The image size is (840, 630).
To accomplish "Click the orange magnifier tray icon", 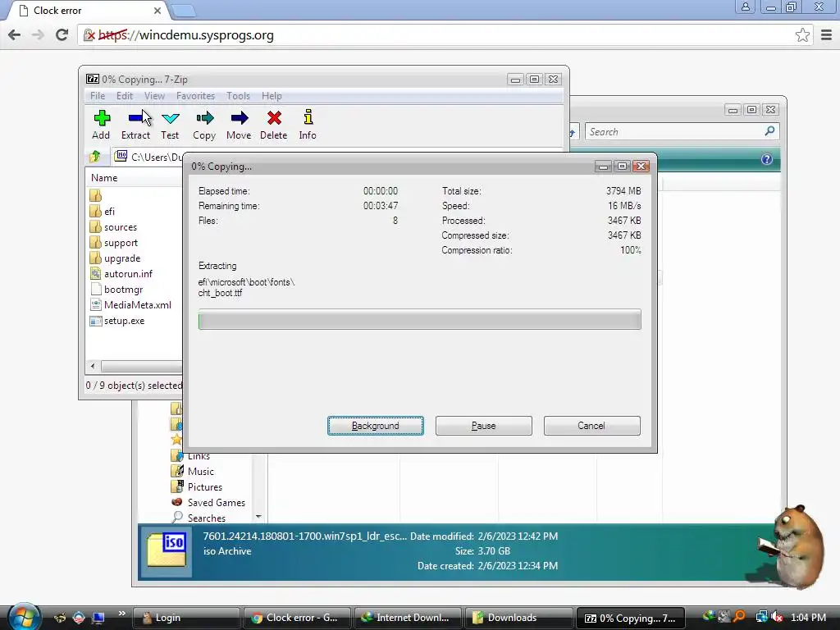I will click(740, 617).
